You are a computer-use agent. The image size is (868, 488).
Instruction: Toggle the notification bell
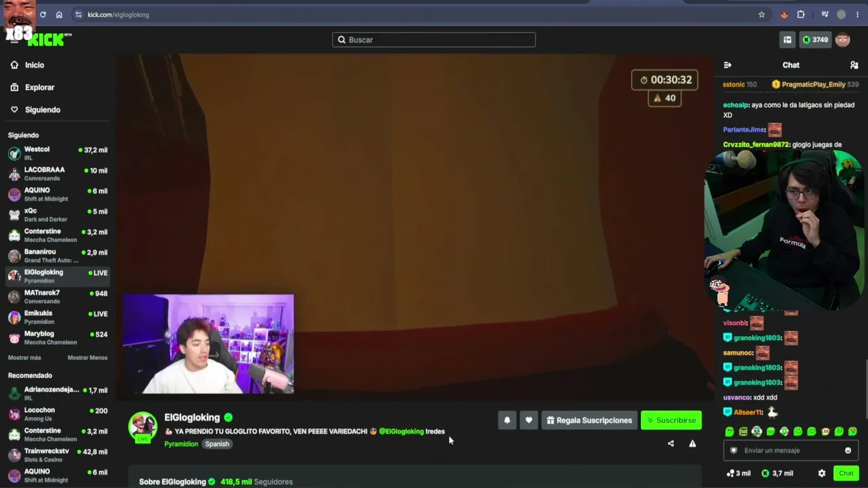(x=507, y=420)
